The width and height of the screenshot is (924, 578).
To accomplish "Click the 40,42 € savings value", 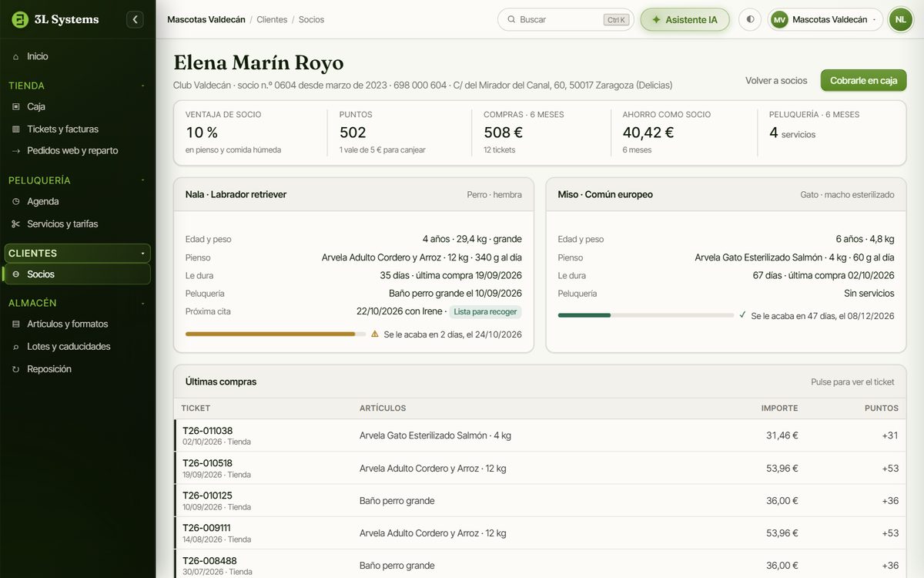I will pos(648,133).
